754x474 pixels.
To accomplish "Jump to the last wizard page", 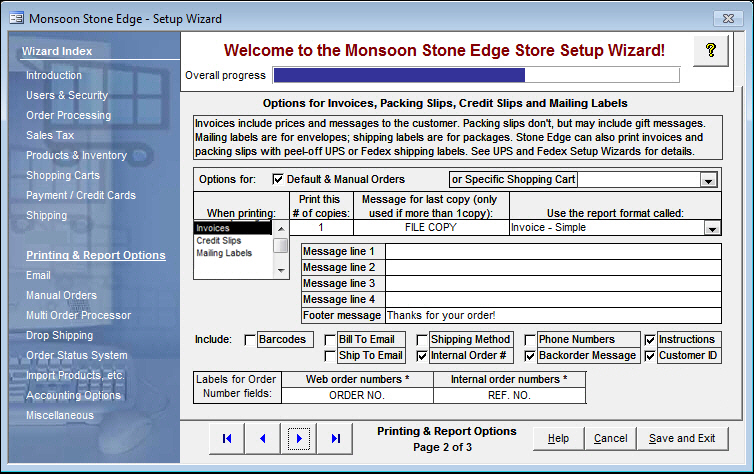I will coord(336,438).
